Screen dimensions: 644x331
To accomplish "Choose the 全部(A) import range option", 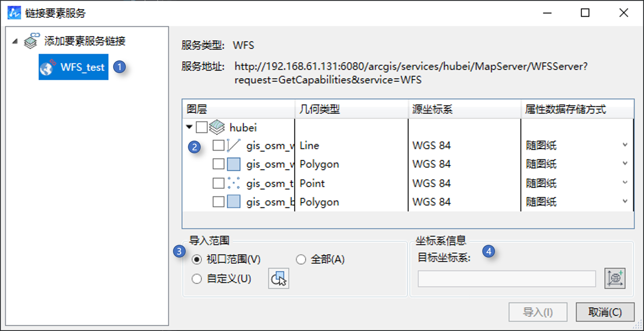I will [301, 259].
